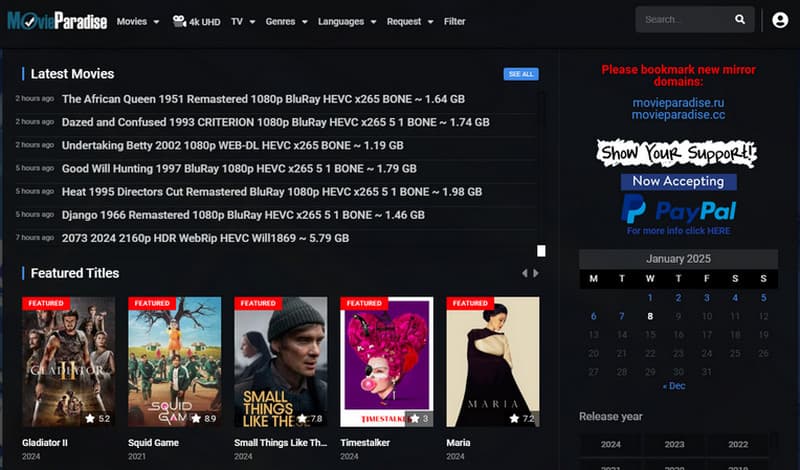Click the search magnifier icon

740,19
